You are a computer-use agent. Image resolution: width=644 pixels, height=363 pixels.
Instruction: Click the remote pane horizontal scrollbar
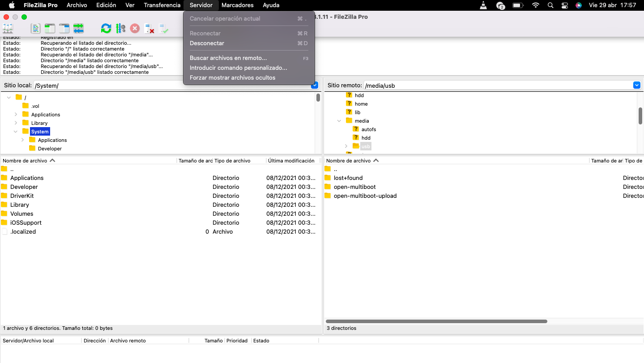click(436, 321)
